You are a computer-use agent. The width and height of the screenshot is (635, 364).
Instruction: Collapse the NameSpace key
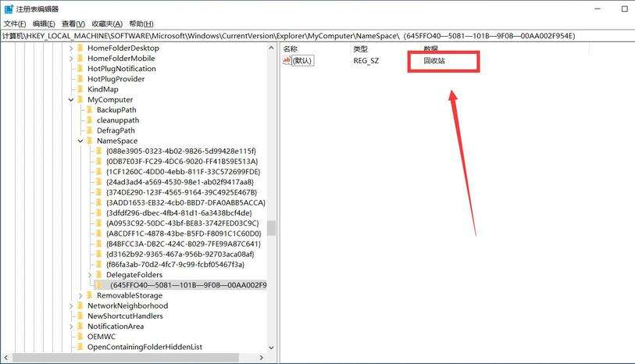[80, 141]
